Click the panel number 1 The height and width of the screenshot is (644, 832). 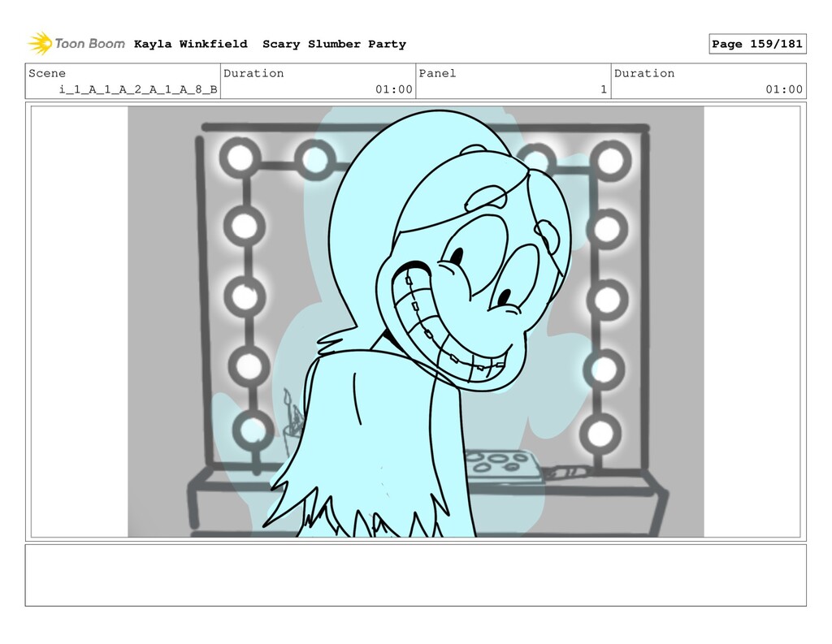tap(604, 89)
